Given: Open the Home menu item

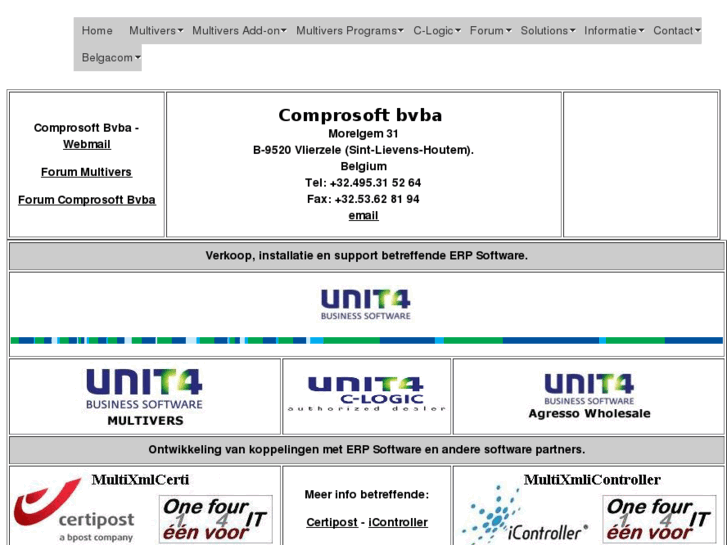Looking at the screenshot, I should [97, 31].
